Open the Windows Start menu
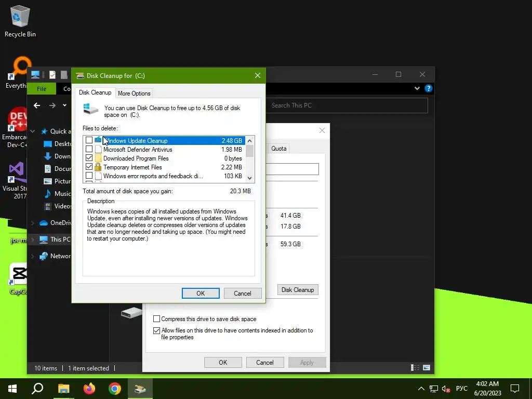Image resolution: width=532 pixels, height=399 pixels. pos(12,389)
